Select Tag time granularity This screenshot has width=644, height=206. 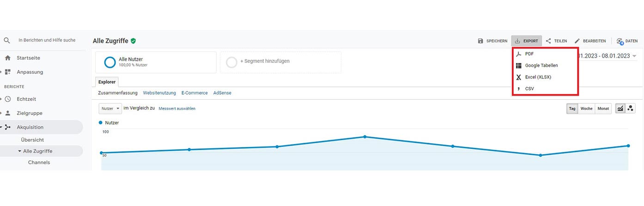(572, 109)
